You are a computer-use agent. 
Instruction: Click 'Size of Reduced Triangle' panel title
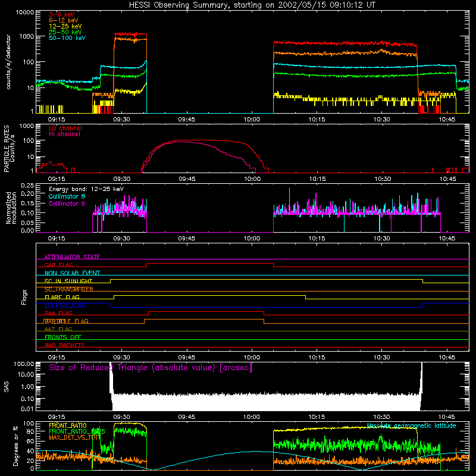(x=151, y=368)
